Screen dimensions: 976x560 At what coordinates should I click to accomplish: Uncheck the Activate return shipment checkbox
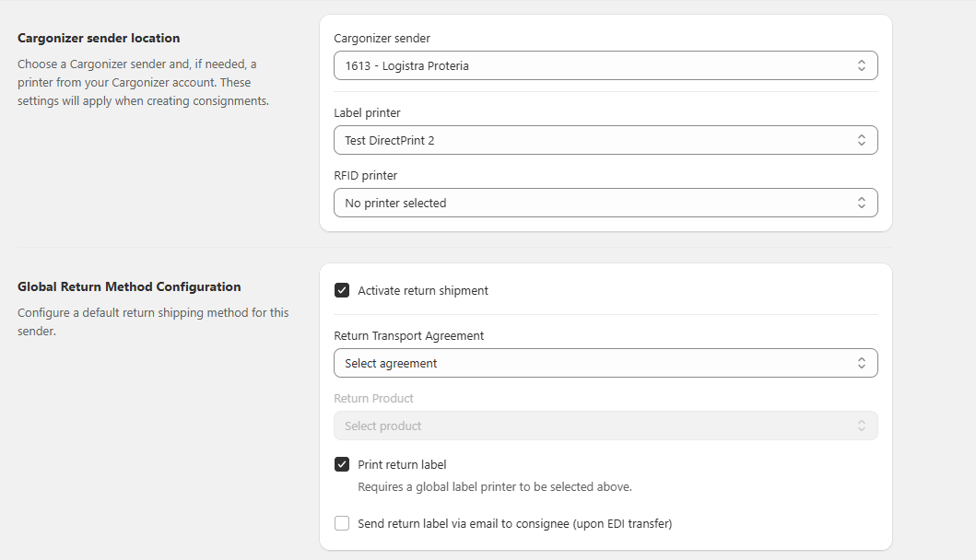pyautogui.click(x=342, y=290)
